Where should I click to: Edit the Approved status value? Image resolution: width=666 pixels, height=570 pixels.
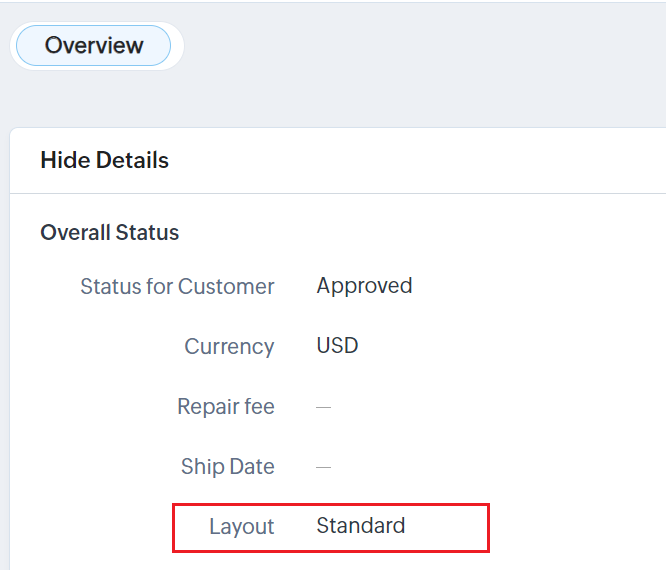point(364,286)
